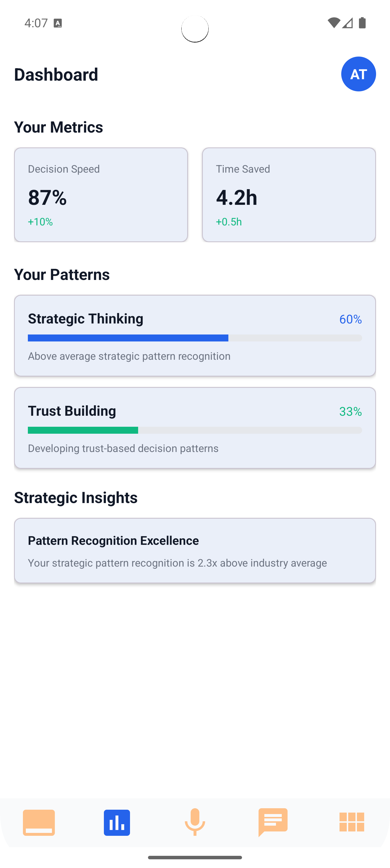Select the Trust Building pattern card
The height and width of the screenshot is (868, 390).
point(195,428)
